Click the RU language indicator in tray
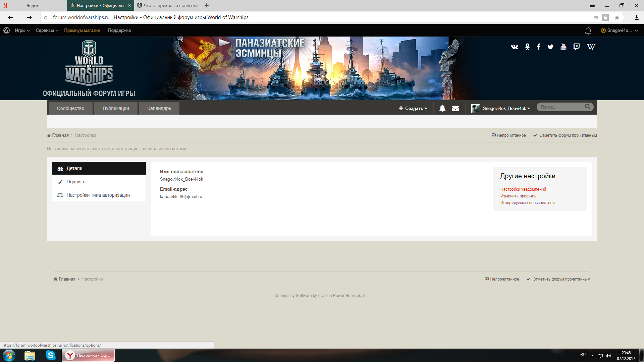The height and width of the screenshot is (362, 644). point(583,355)
